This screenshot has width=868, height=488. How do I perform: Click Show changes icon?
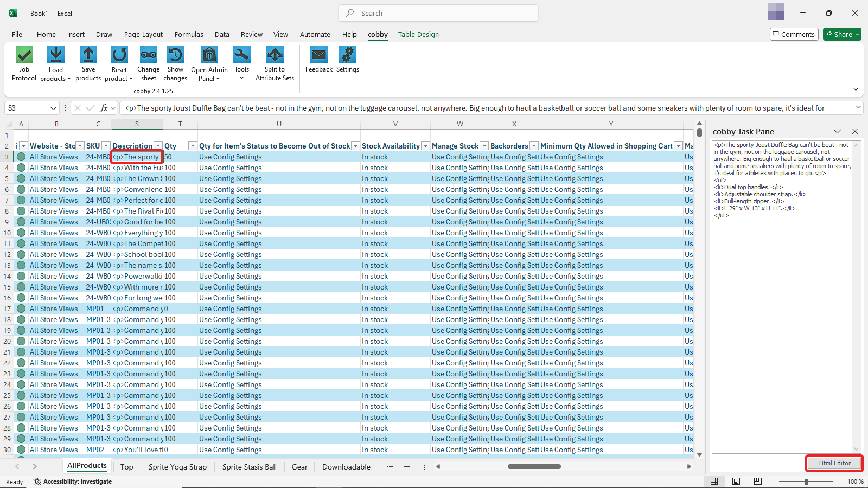[x=175, y=56]
